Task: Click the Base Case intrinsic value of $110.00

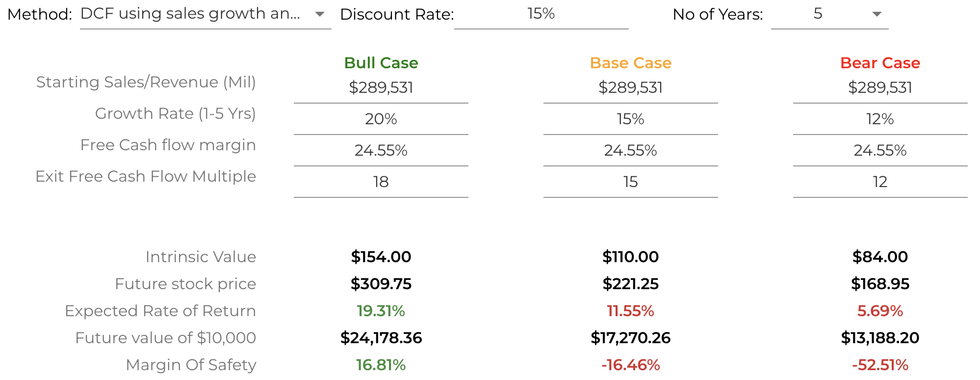Action: [x=631, y=257]
